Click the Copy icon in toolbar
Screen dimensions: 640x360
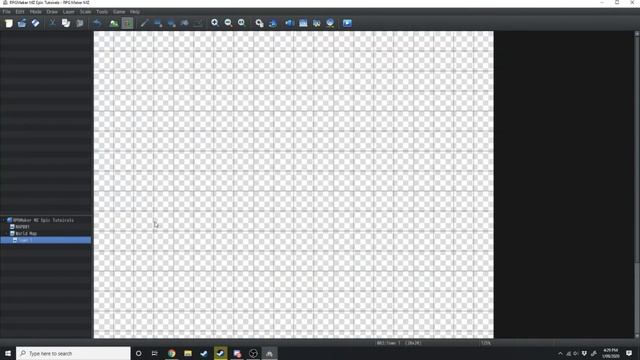point(66,23)
